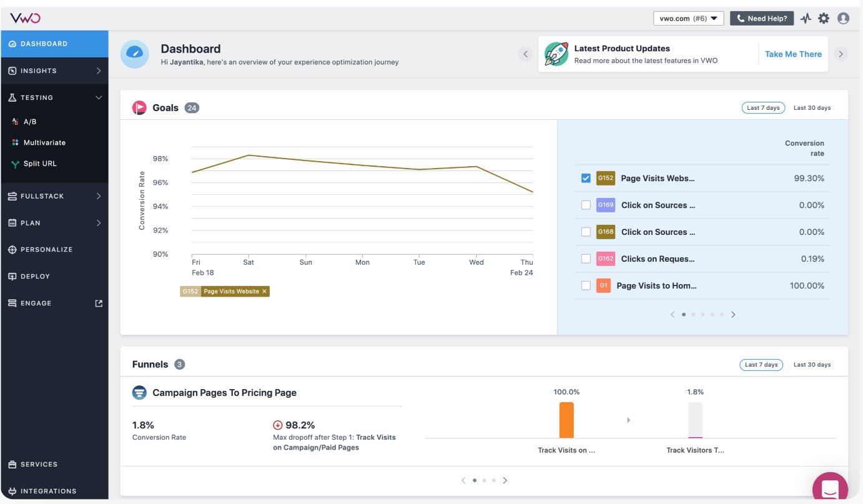The image size is (863, 504).
Task: Open the Integrations section
Action: pyautogui.click(x=47, y=491)
